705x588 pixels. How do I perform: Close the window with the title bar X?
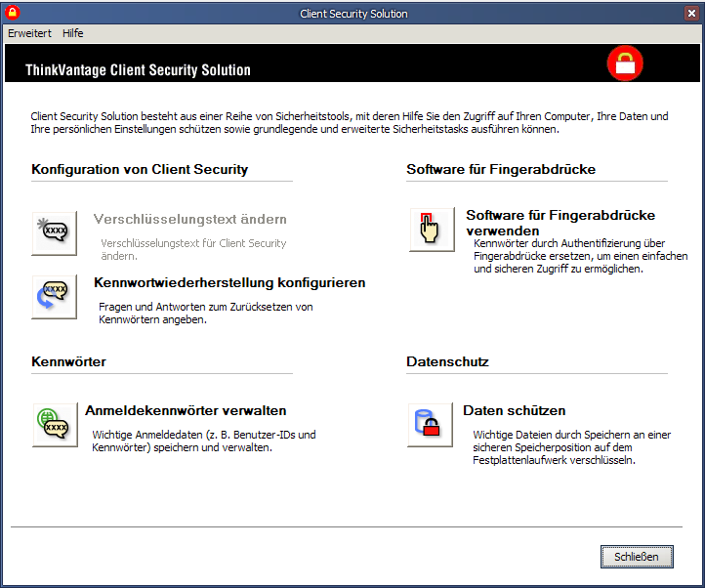point(691,14)
